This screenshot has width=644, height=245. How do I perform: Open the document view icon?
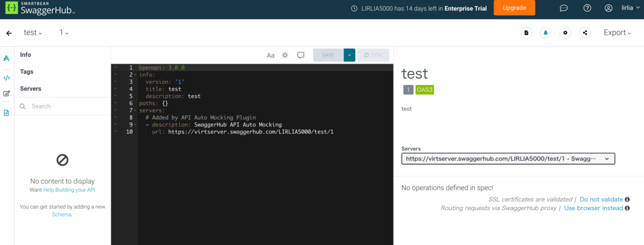(x=526, y=33)
